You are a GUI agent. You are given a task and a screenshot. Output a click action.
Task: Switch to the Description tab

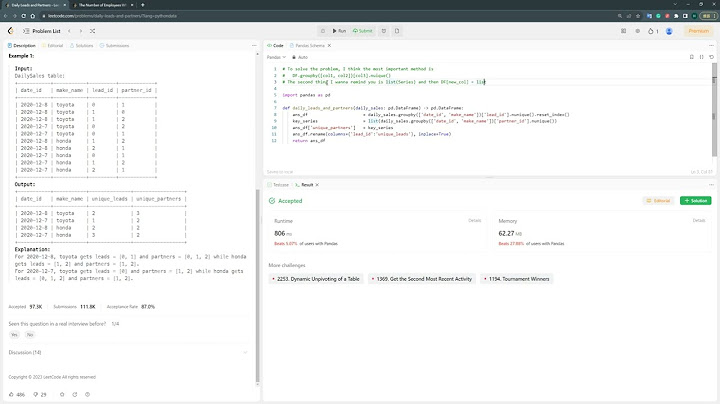tap(22, 45)
